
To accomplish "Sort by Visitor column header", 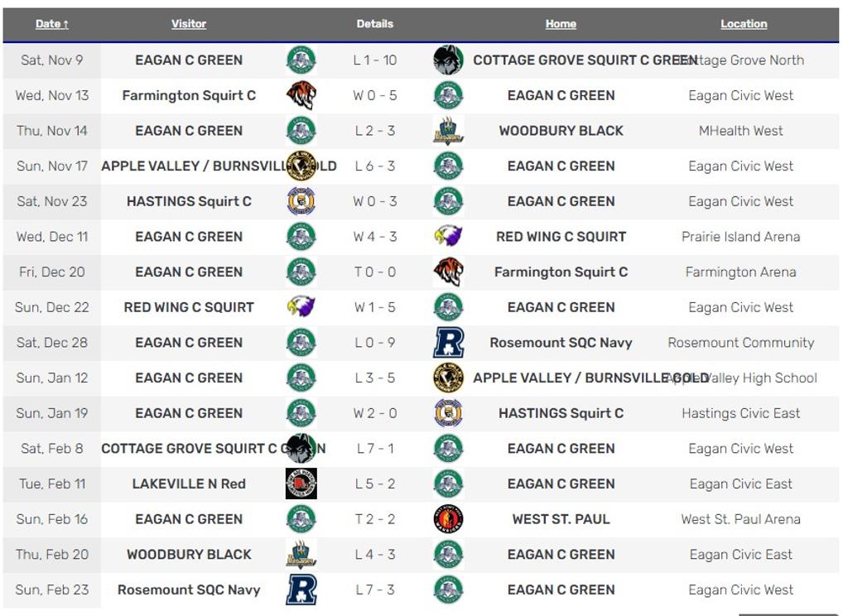I will 189,24.
